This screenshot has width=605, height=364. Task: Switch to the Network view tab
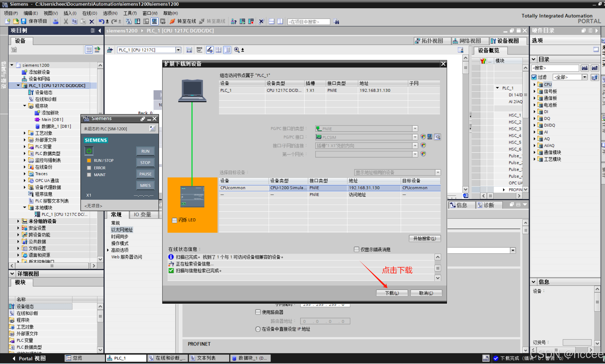tap(466, 41)
